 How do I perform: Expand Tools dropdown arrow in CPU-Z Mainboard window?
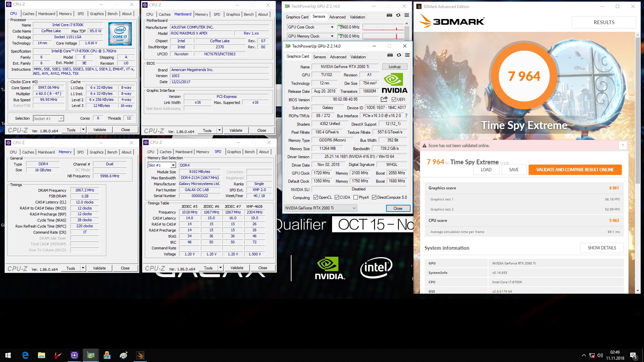(220, 130)
